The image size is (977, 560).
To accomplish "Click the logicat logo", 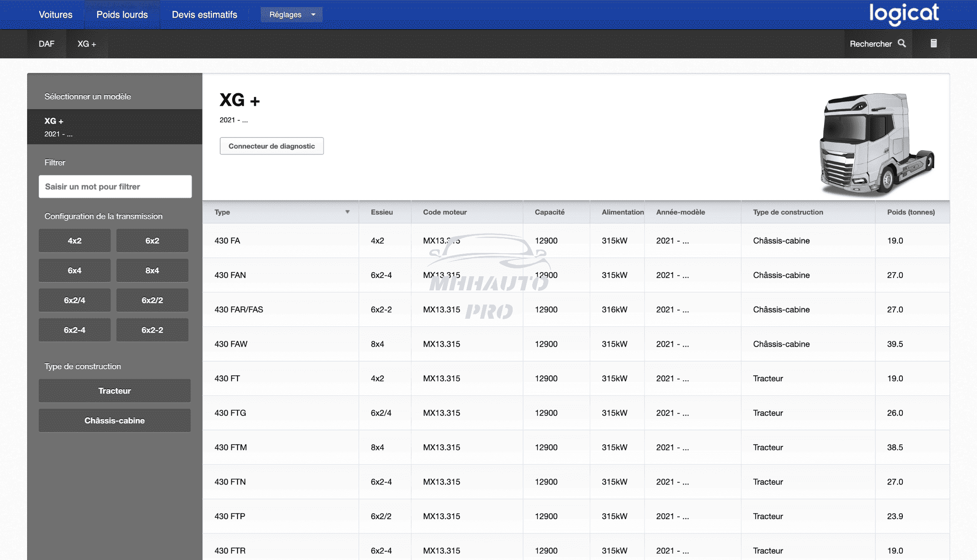I will point(904,14).
